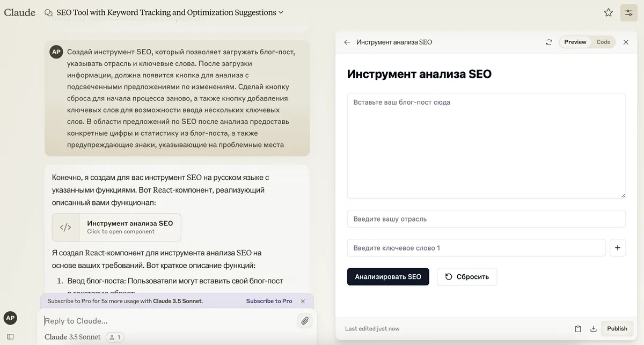Publish the artifact

pos(617,328)
